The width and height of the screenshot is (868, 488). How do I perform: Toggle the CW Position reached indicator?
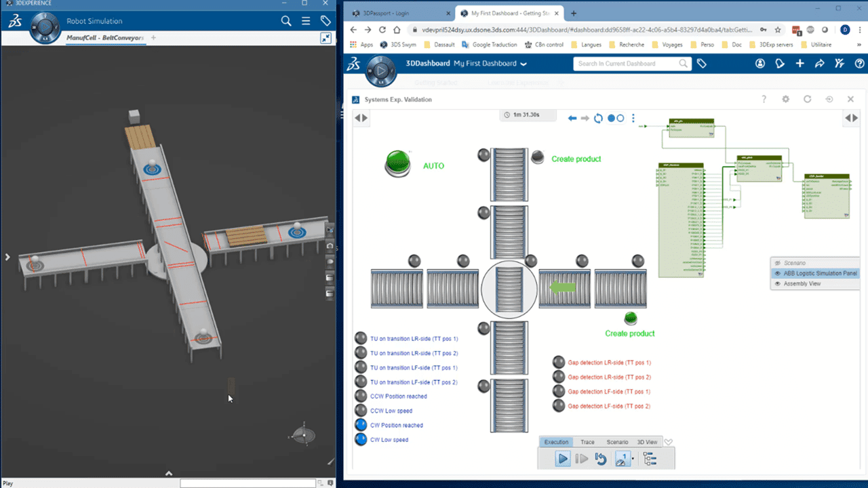(361, 425)
